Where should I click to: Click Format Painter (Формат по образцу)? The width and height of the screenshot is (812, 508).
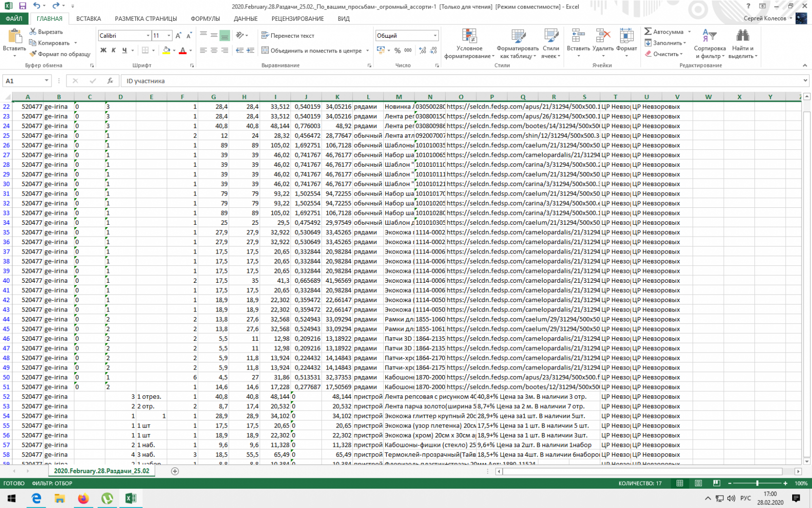click(60, 54)
